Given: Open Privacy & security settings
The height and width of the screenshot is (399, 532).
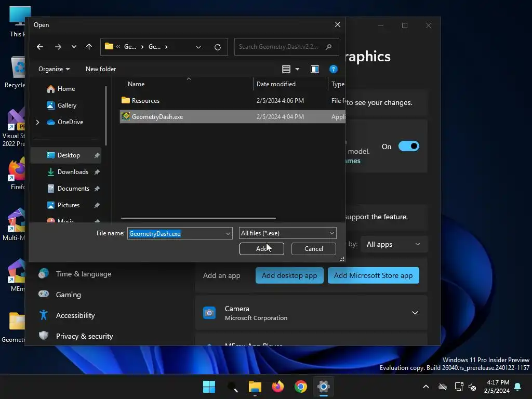Looking at the screenshot, I should [85, 336].
